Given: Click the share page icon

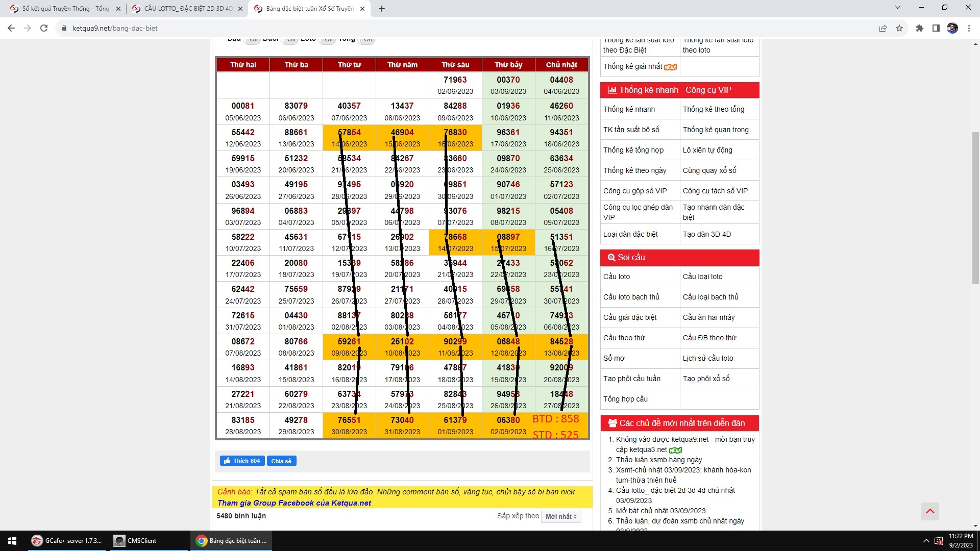Looking at the screenshot, I should click(883, 28).
